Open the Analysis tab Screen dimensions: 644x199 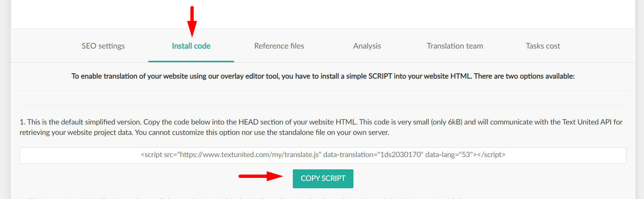click(x=367, y=46)
